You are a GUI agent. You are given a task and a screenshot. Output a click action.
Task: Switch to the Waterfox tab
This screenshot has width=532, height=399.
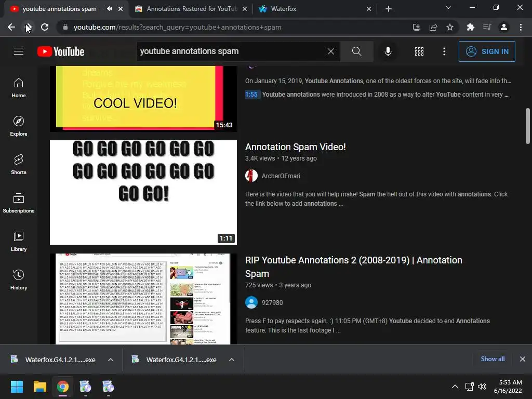coord(314,9)
